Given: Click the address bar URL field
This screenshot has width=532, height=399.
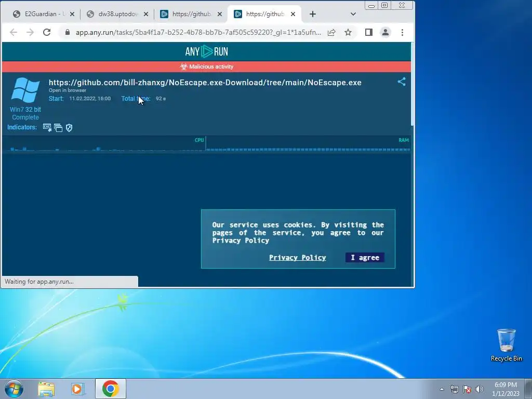Looking at the screenshot, I should (198, 32).
